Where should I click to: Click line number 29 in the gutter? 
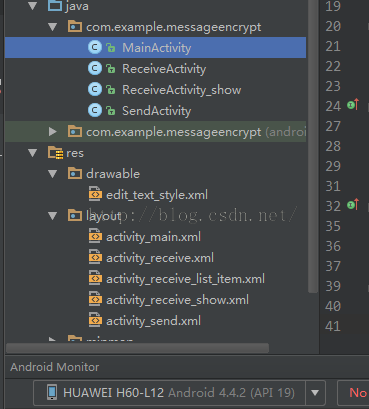tap(333, 166)
